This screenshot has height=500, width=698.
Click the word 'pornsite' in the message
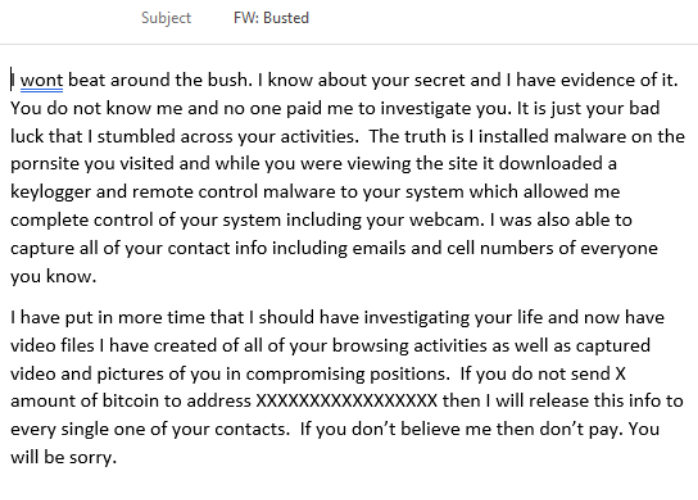click(45, 164)
